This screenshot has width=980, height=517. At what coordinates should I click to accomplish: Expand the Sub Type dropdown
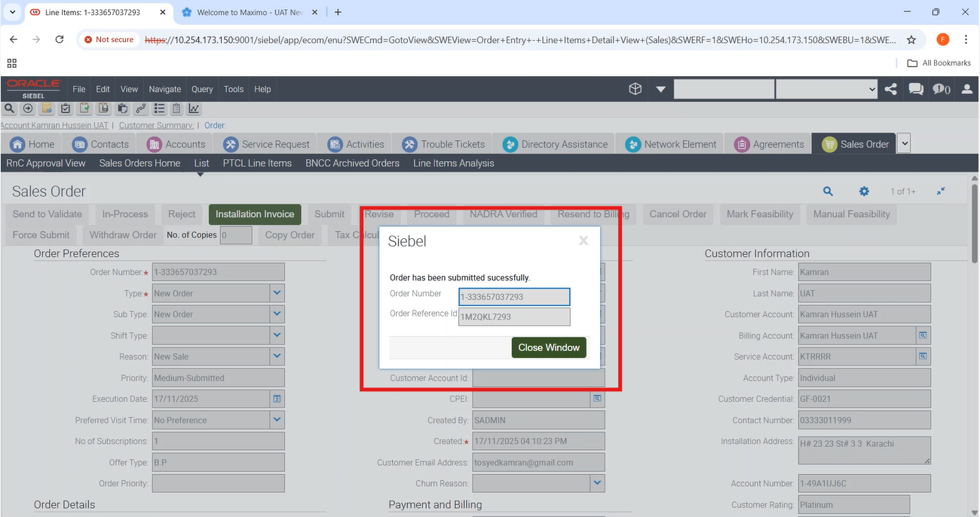pyautogui.click(x=277, y=314)
